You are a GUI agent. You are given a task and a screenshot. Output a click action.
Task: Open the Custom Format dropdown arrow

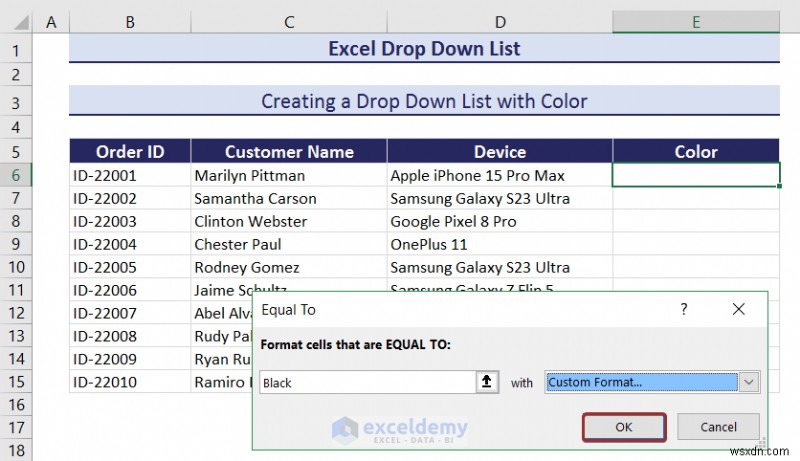[x=749, y=382]
